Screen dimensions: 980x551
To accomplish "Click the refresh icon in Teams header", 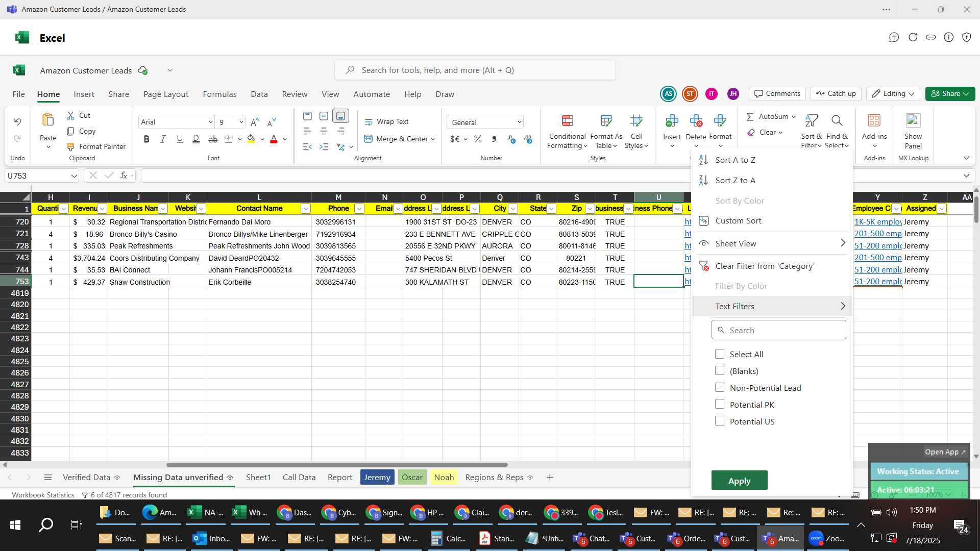I will (913, 37).
